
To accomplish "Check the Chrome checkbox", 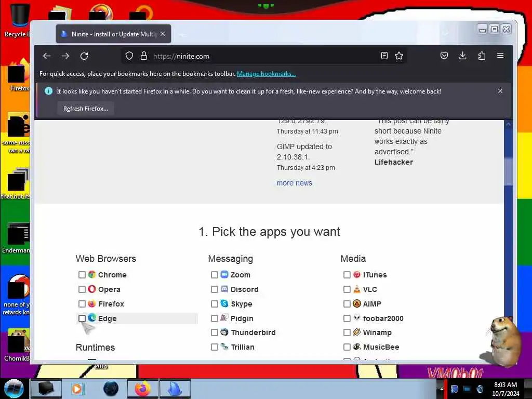I will [x=82, y=275].
